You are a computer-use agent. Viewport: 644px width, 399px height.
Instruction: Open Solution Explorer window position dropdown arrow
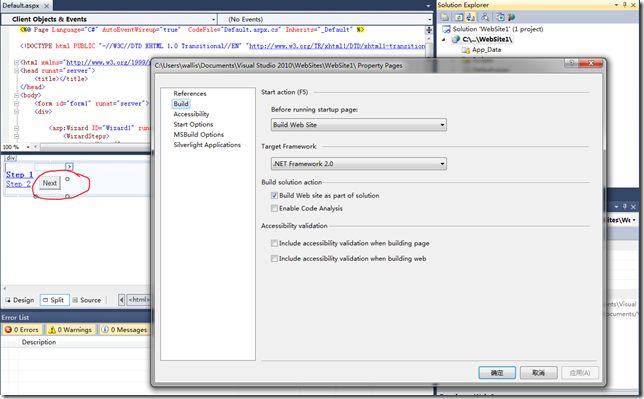(x=616, y=5)
